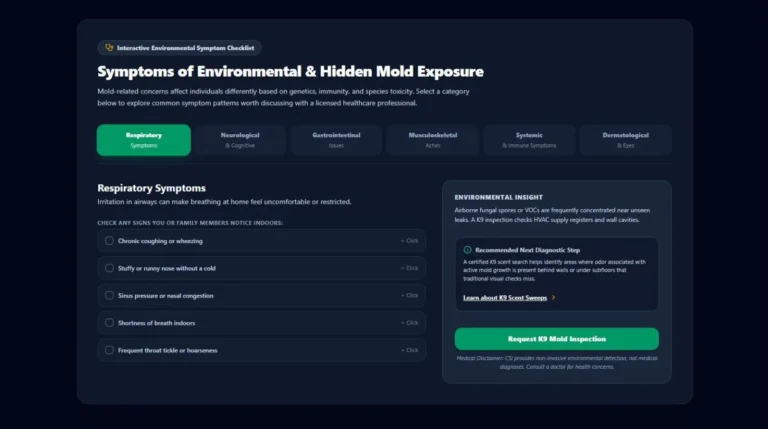
Task: Click the ENVIRONMENTAL INSIGHT heading
Action: tap(499, 197)
